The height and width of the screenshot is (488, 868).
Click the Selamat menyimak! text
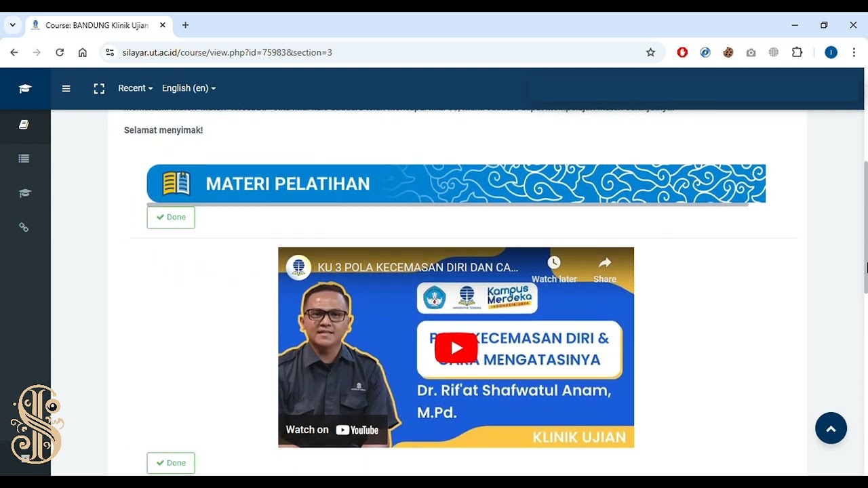163,130
